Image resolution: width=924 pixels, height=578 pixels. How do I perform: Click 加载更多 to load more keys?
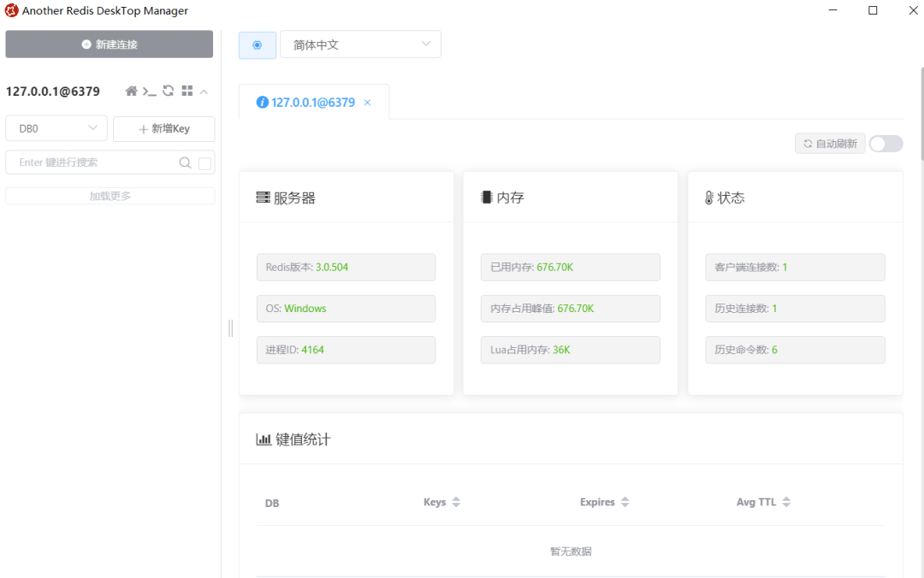point(110,195)
